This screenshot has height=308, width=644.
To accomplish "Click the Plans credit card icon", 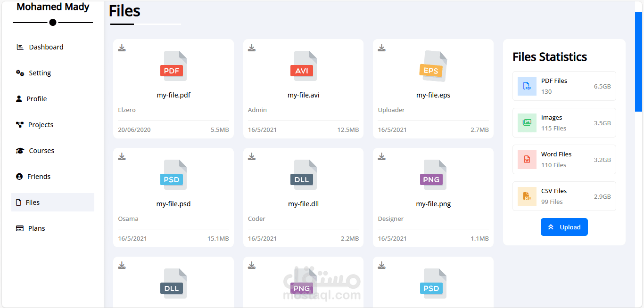I will 20,228.
